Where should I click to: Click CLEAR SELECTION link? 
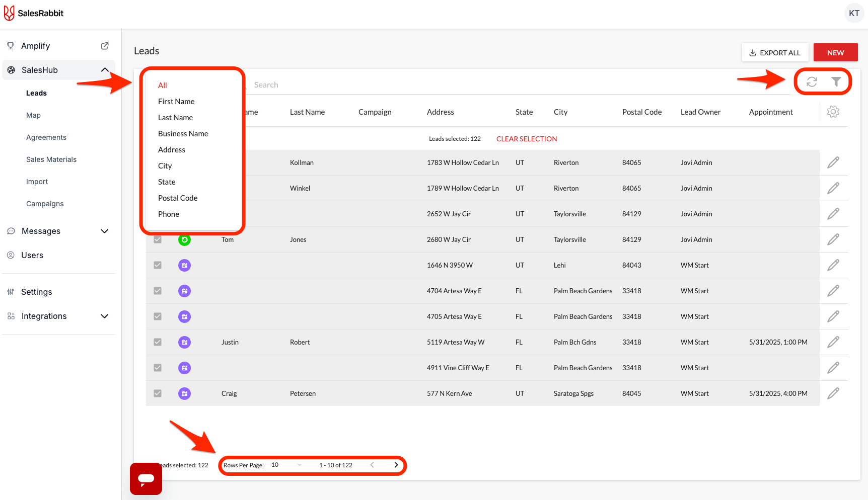point(527,139)
